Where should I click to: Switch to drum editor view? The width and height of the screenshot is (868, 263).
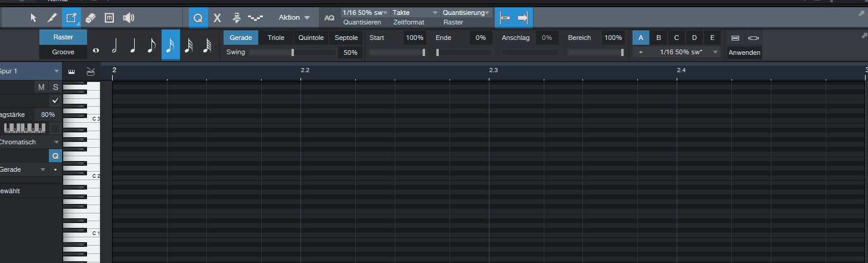coord(90,72)
